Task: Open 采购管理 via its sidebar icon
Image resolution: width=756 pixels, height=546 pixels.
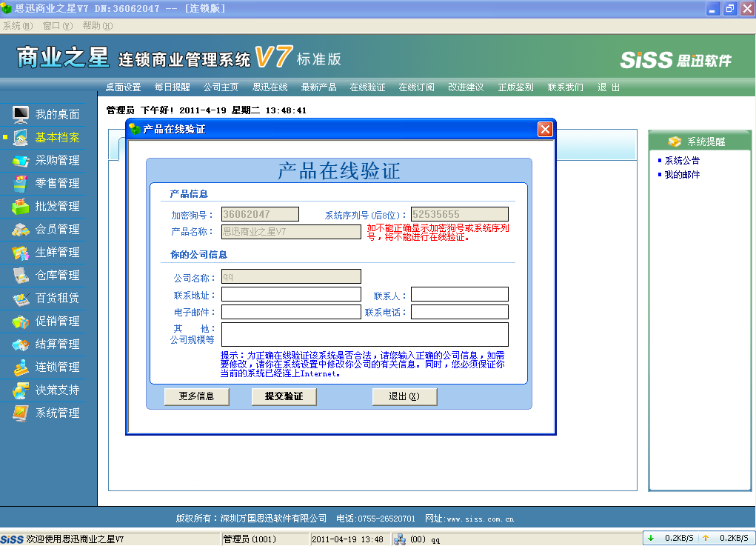Action: (x=21, y=160)
